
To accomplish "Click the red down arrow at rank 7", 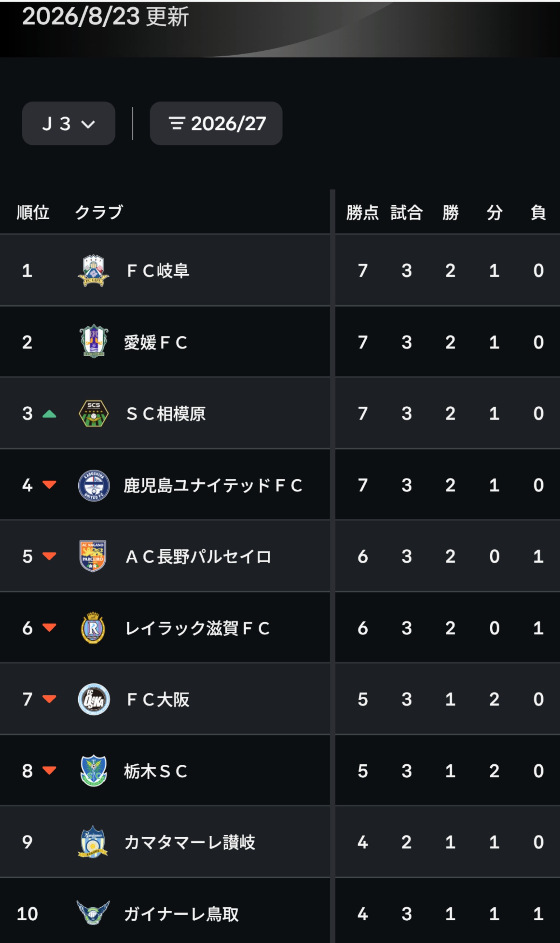I will 50,699.
